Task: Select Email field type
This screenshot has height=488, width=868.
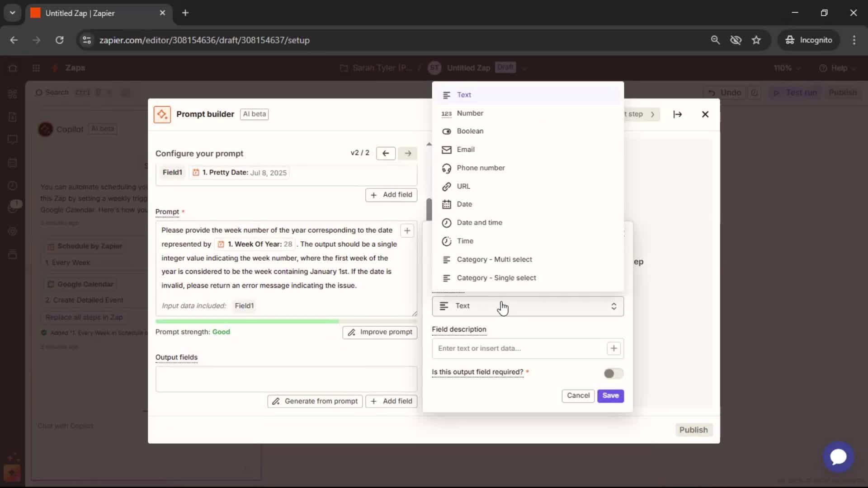Action: (x=528, y=150)
